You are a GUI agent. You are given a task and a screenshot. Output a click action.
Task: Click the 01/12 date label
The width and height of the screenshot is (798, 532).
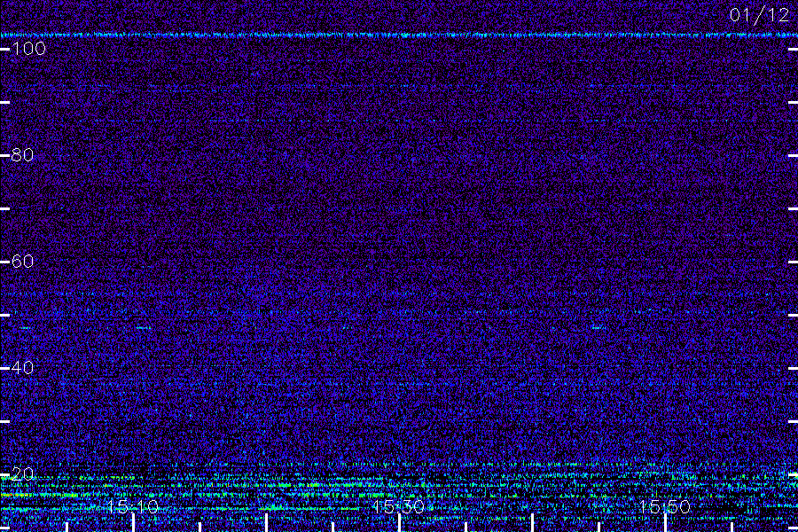point(759,15)
